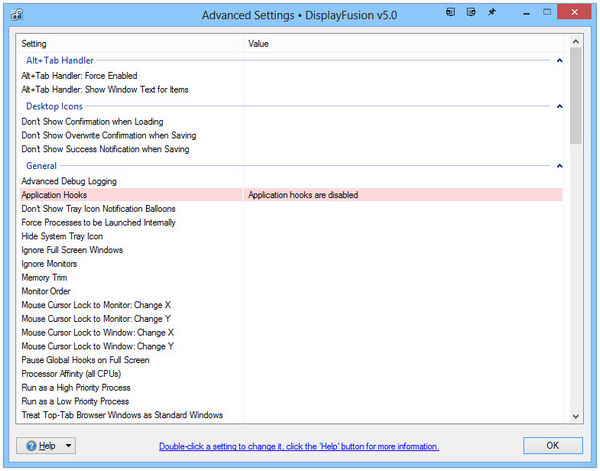Click the OK button
The width and height of the screenshot is (600, 471).
(553, 446)
